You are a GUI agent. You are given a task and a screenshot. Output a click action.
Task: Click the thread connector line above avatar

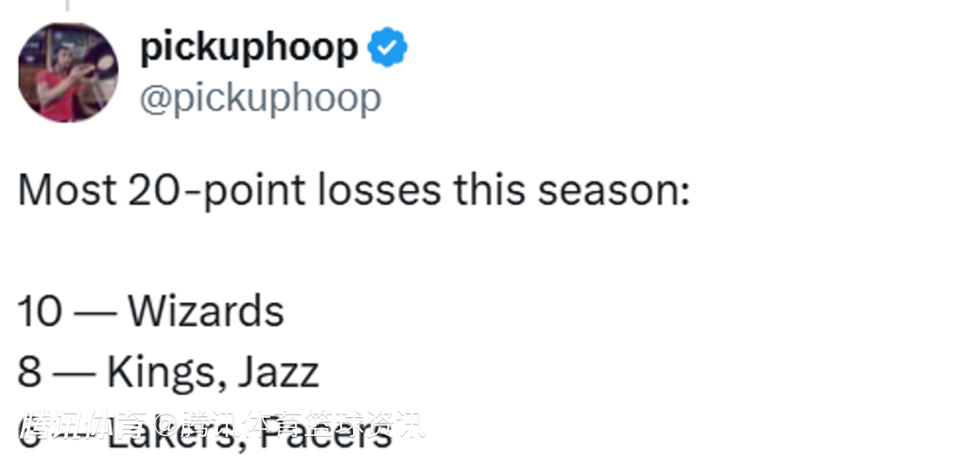tap(65, 5)
